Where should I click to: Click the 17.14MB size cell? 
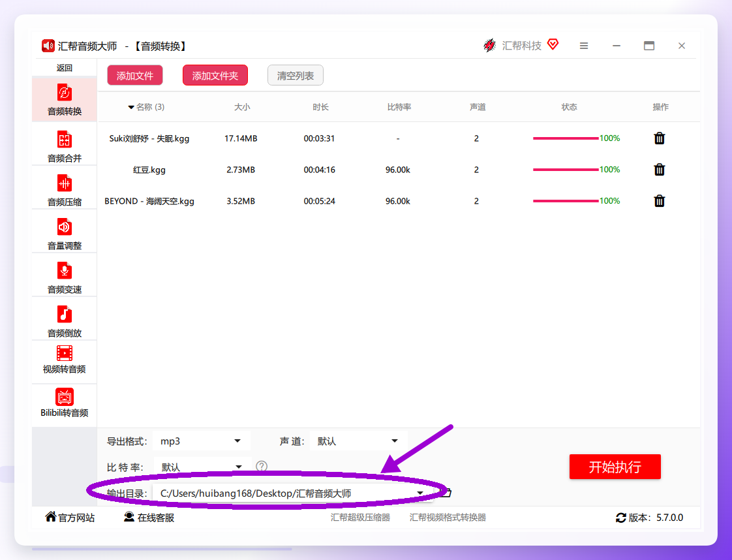coord(241,138)
